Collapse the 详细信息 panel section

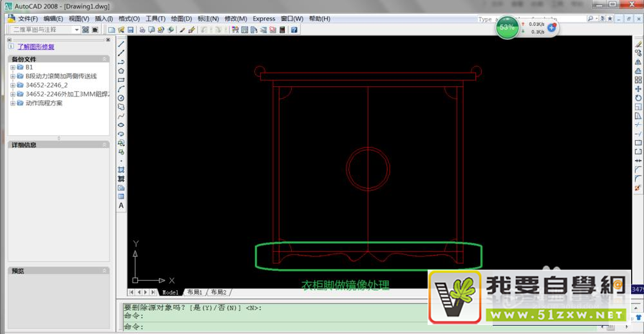(x=104, y=145)
